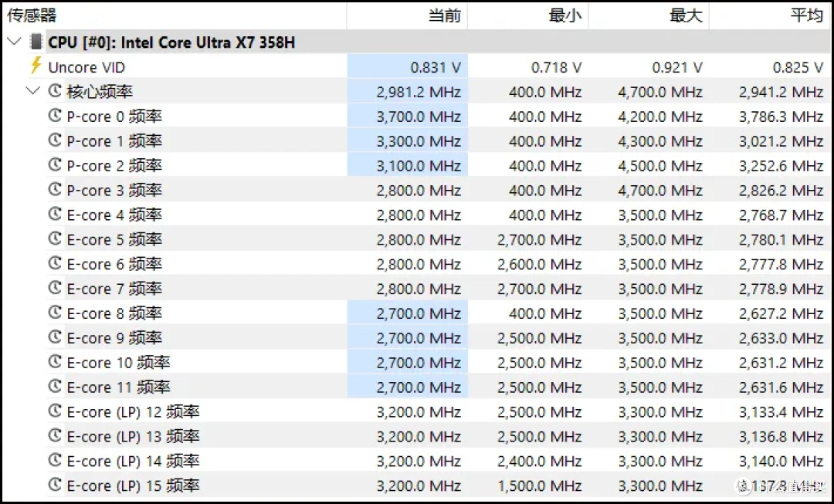Screen dimensions: 834x504
Task: Select the P-core 1 频率 label
Action: (114, 141)
